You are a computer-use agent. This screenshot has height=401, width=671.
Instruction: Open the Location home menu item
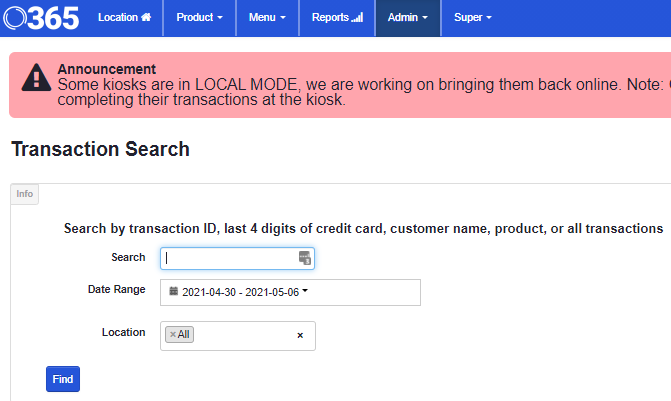(x=125, y=18)
